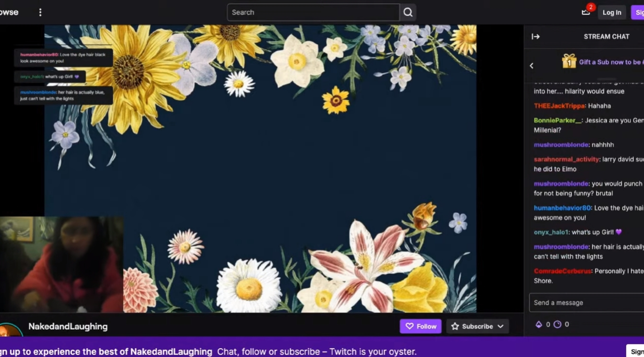This screenshot has height=357, width=644.
Task: Click the purple banner Sign Up button
Action: [x=636, y=351]
